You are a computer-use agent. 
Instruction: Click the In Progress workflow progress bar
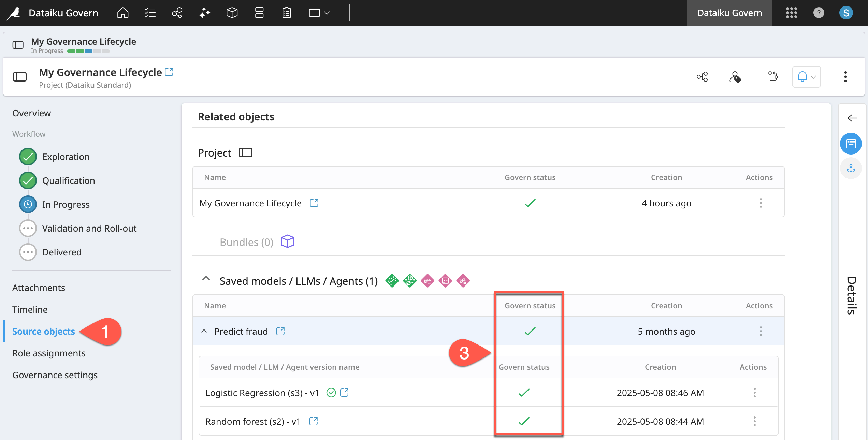tap(88, 51)
